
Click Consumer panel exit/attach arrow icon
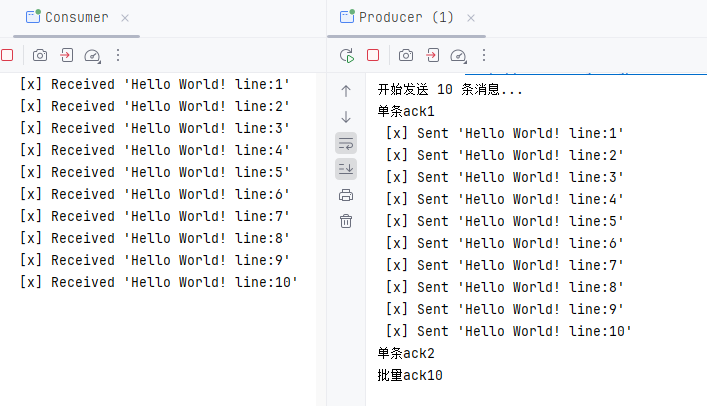click(66, 55)
